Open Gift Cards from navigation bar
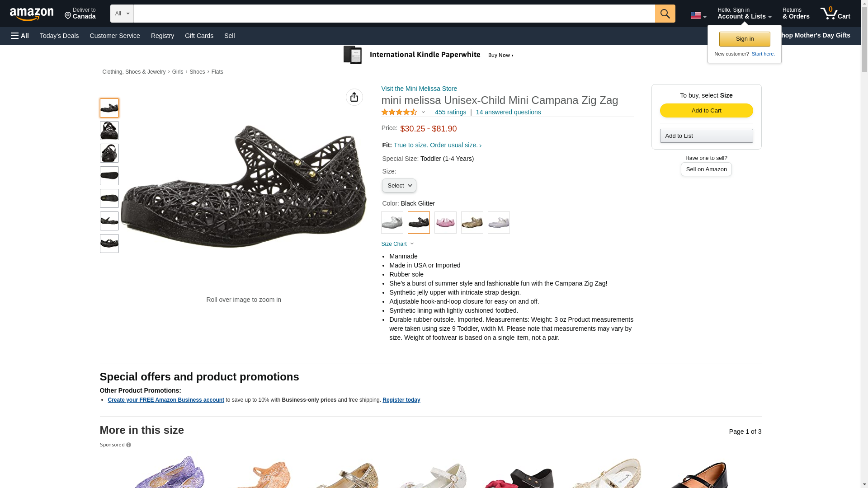This screenshot has height=488, width=868. [x=199, y=36]
